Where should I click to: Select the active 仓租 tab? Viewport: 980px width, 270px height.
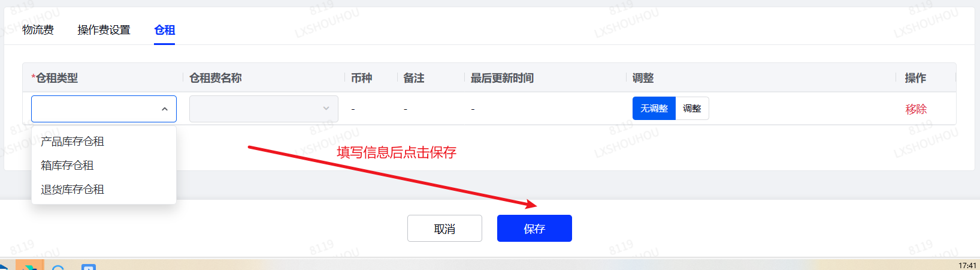coord(164,30)
